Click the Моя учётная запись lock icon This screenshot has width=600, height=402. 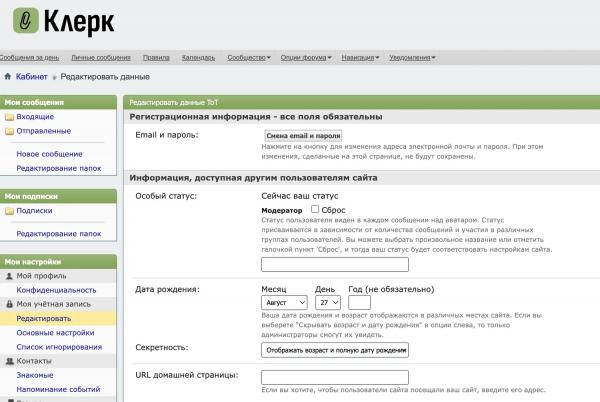(x=10, y=304)
